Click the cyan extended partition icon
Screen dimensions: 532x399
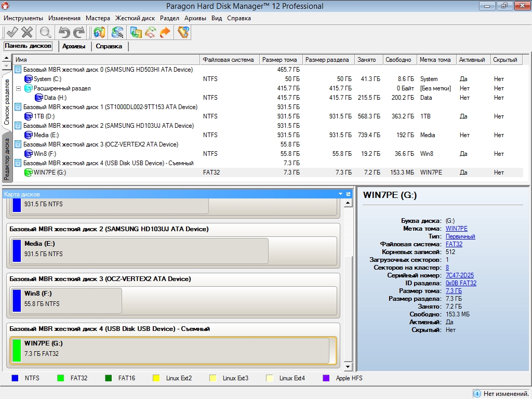[x=29, y=88]
